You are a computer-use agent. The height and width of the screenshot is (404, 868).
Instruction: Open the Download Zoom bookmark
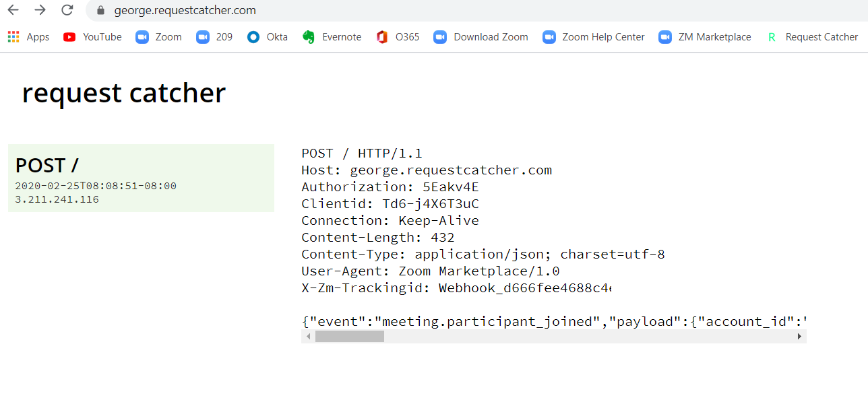click(x=481, y=37)
